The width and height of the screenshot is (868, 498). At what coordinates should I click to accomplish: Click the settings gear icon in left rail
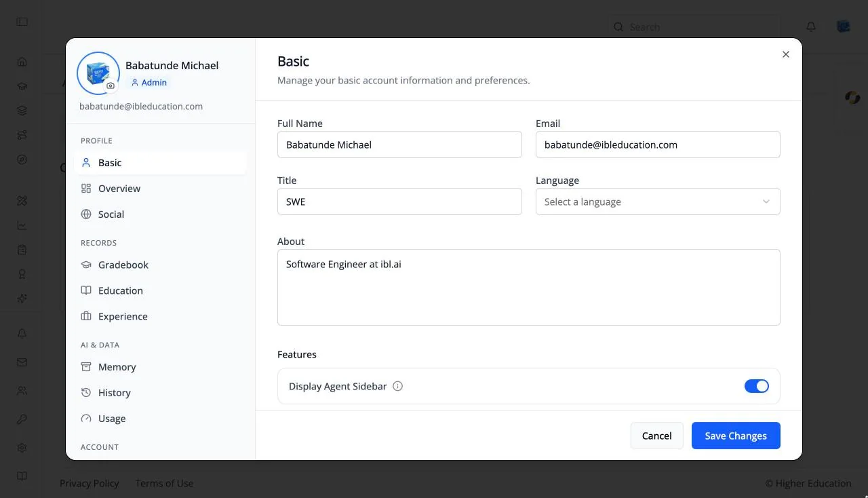point(22,448)
